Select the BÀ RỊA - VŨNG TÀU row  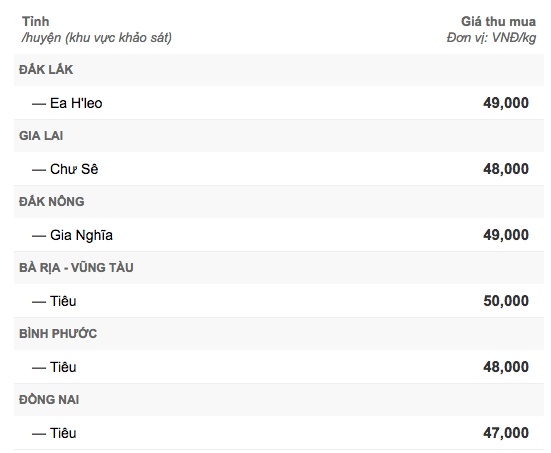[x=279, y=268]
